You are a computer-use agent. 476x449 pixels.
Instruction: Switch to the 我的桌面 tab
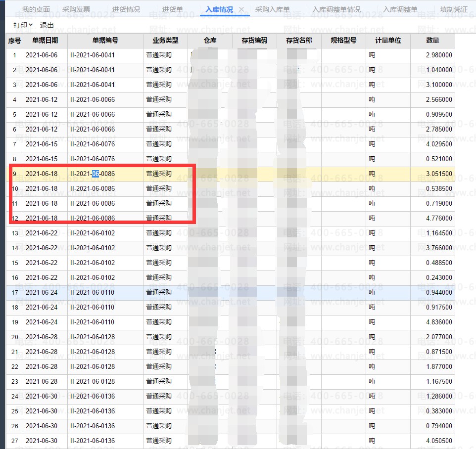[36, 10]
